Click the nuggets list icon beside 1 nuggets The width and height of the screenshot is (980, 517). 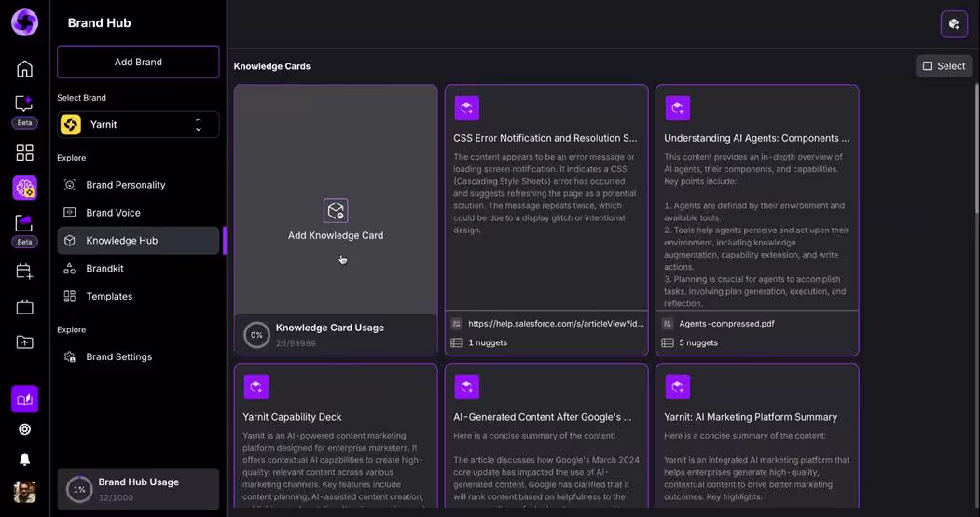tap(457, 342)
